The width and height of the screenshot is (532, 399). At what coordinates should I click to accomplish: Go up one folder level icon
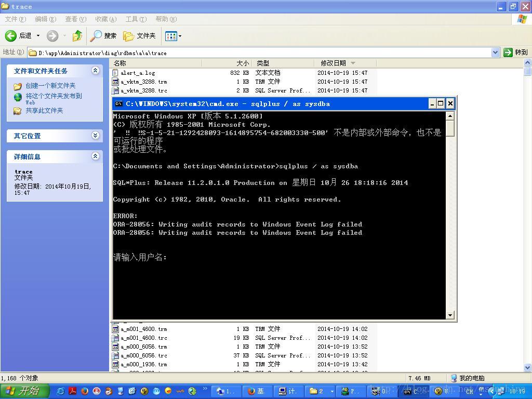(77, 36)
